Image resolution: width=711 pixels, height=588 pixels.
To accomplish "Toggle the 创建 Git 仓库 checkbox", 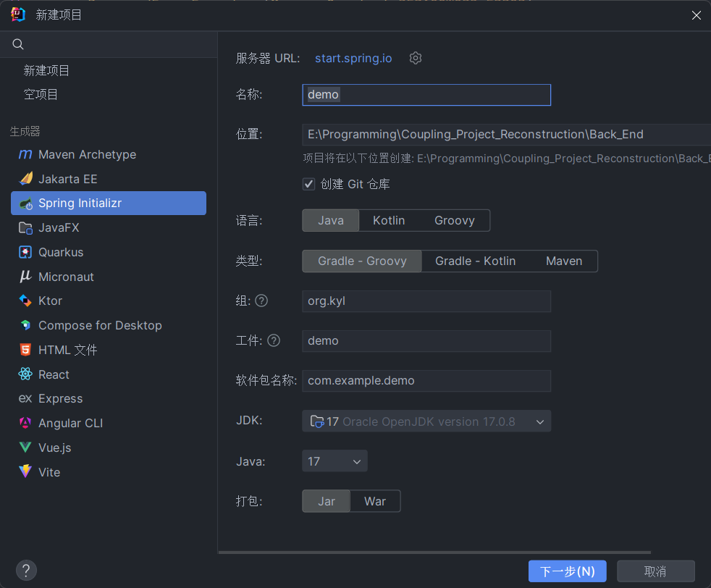I will click(x=309, y=184).
